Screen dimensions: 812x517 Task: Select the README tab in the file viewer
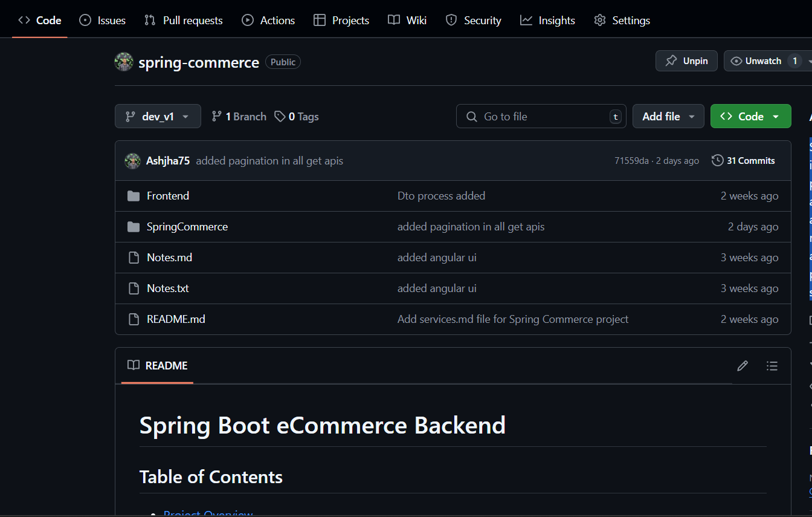tap(157, 366)
